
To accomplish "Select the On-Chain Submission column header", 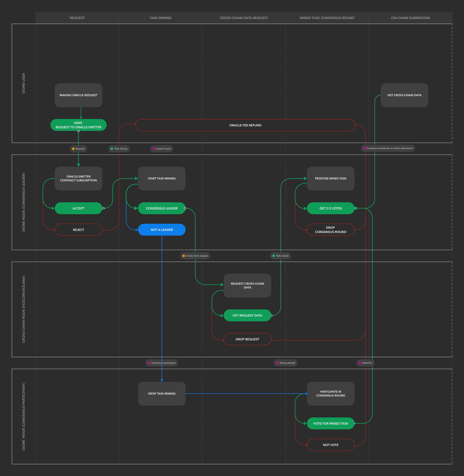I will [410, 18].
